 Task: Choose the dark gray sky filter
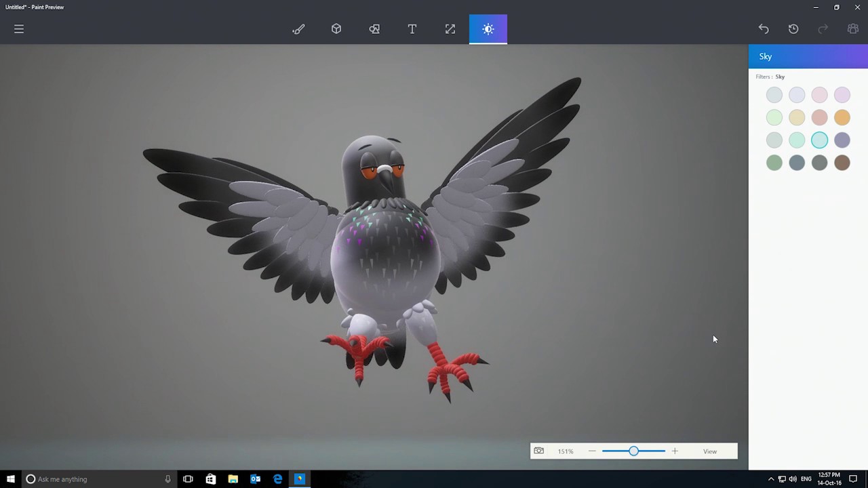819,163
